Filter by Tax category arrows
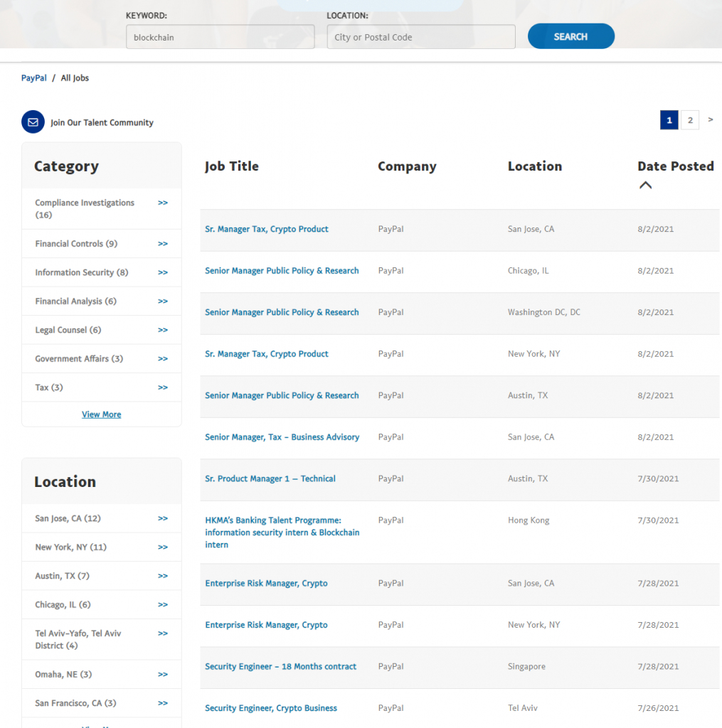The width and height of the screenshot is (722, 728). [163, 387]
